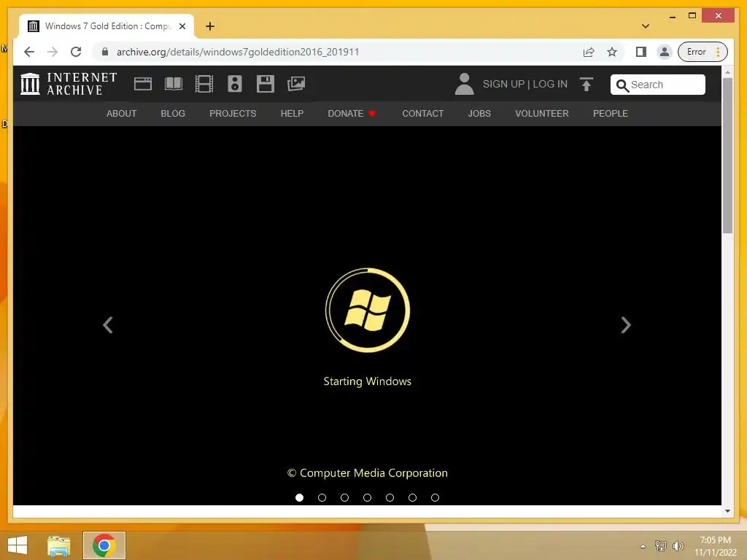Toggle Chrome side panel icon
The width and height of the screenshot is (747, 560).
641,52
